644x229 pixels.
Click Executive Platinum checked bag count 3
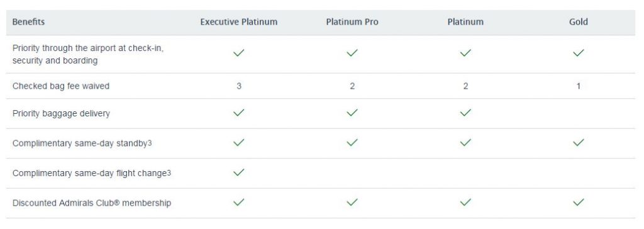(x=238, y=86)
